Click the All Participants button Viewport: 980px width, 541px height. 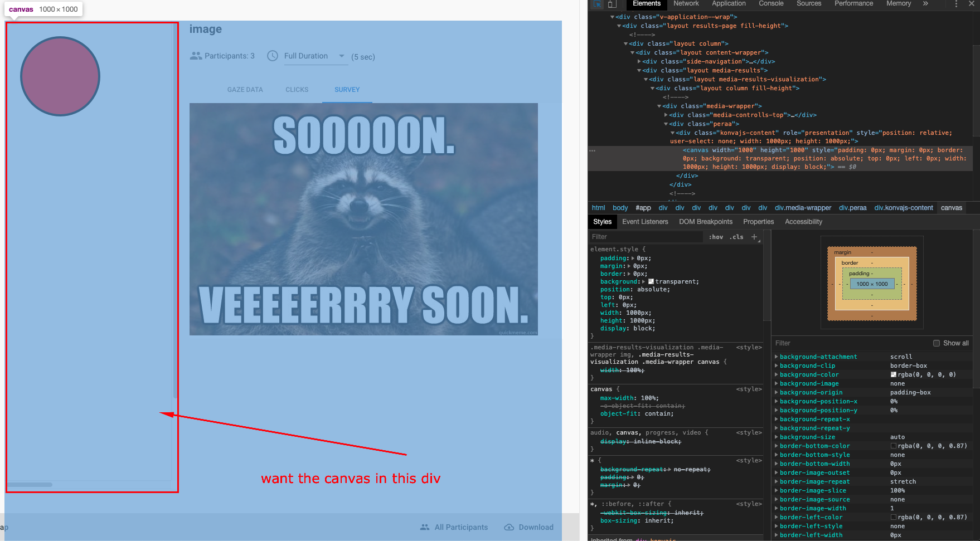pos(454,527)
